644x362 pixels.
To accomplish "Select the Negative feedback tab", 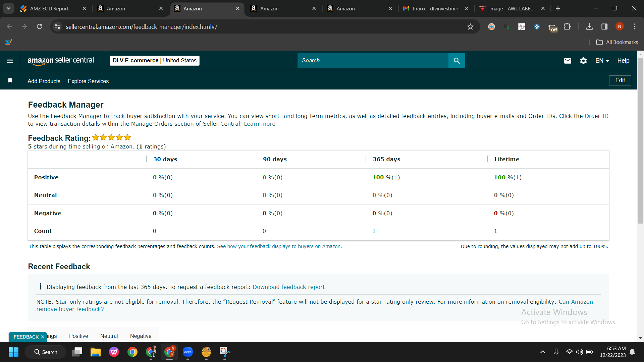I will click(x=141, y=336).
